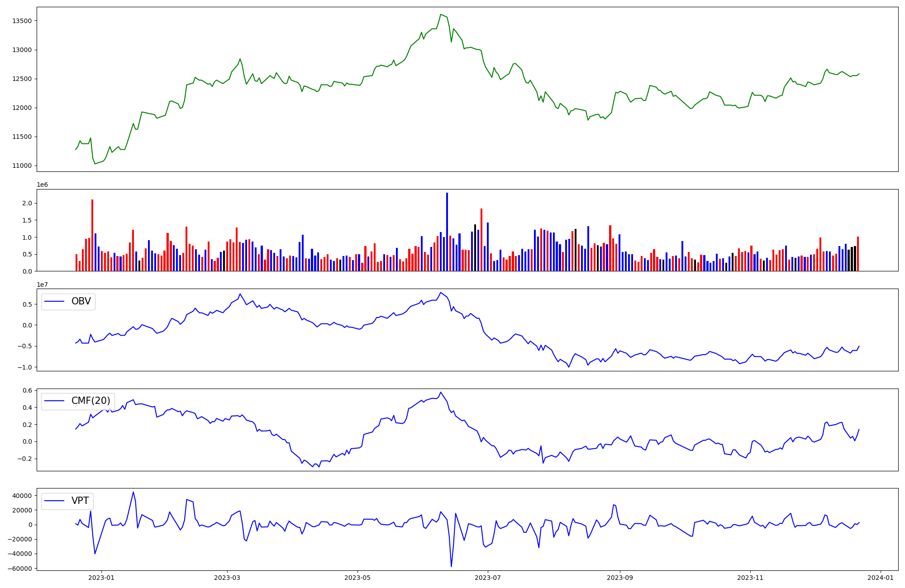Click the 2023-05 date tick label

(357, 578)
